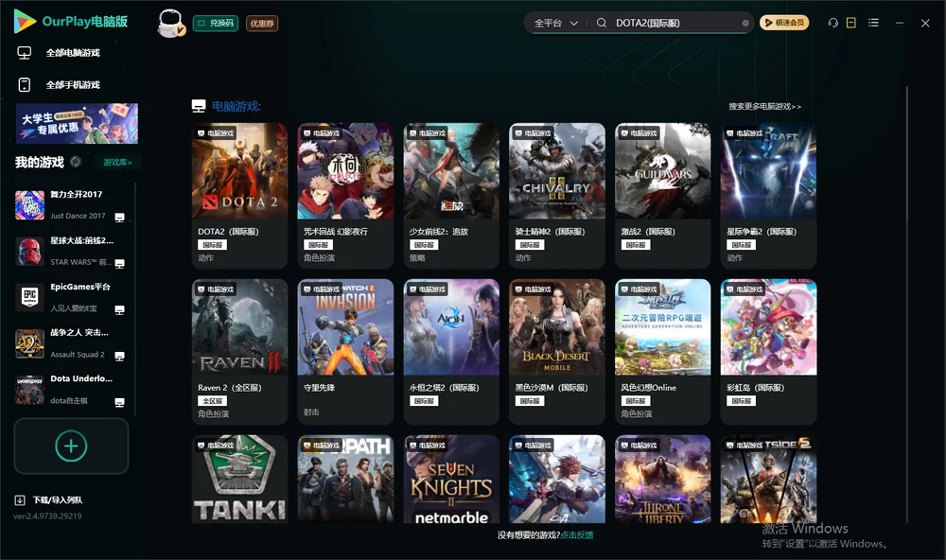Open 下载/导入列队 download queue
This screenshot has width=946, height=560.
click(58, 500)
